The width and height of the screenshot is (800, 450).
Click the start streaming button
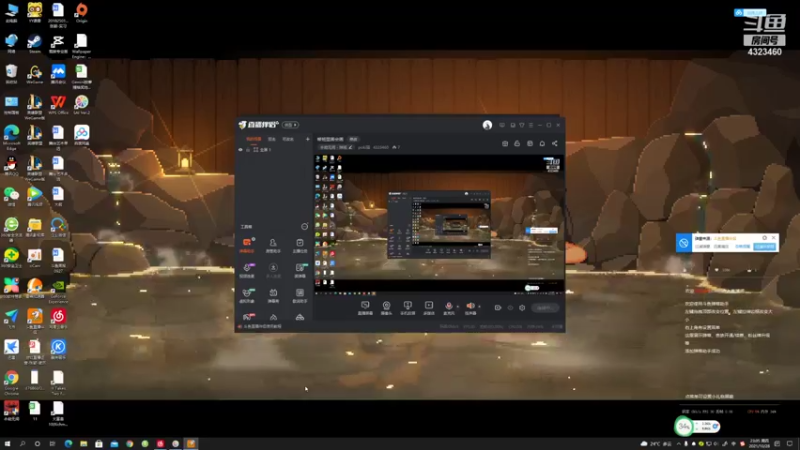545,308
